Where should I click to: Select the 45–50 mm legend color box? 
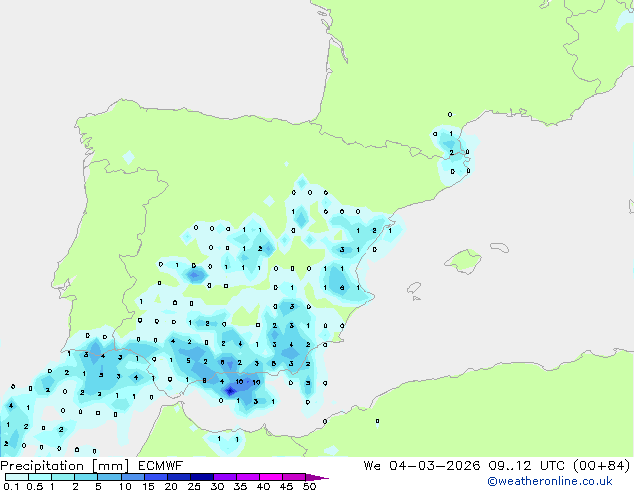(x=294, y=477)
